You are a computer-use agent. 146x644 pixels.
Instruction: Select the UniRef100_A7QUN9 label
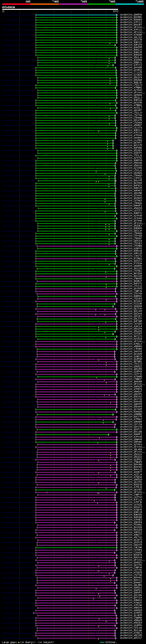click(x=131, y=35)
